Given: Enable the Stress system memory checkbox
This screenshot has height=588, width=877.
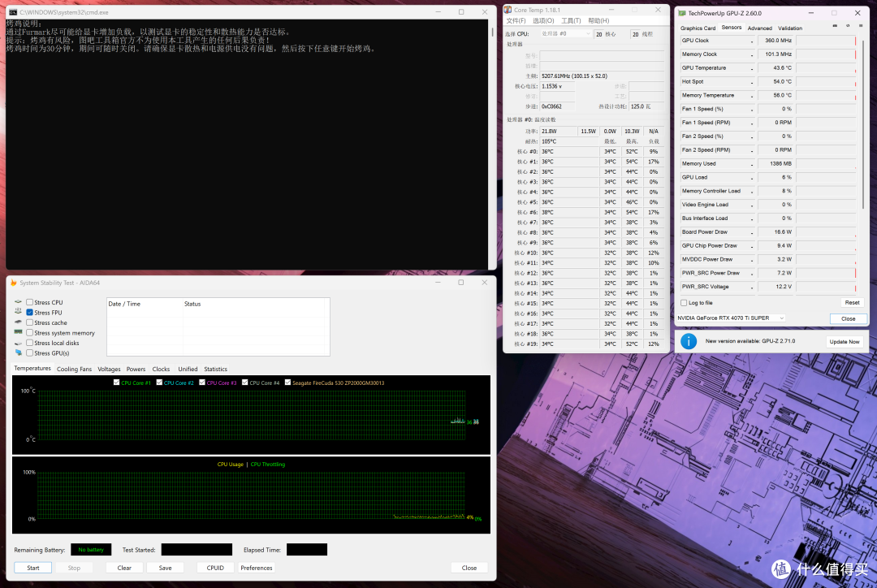Looking at the screenshot, I should (30, 332).
